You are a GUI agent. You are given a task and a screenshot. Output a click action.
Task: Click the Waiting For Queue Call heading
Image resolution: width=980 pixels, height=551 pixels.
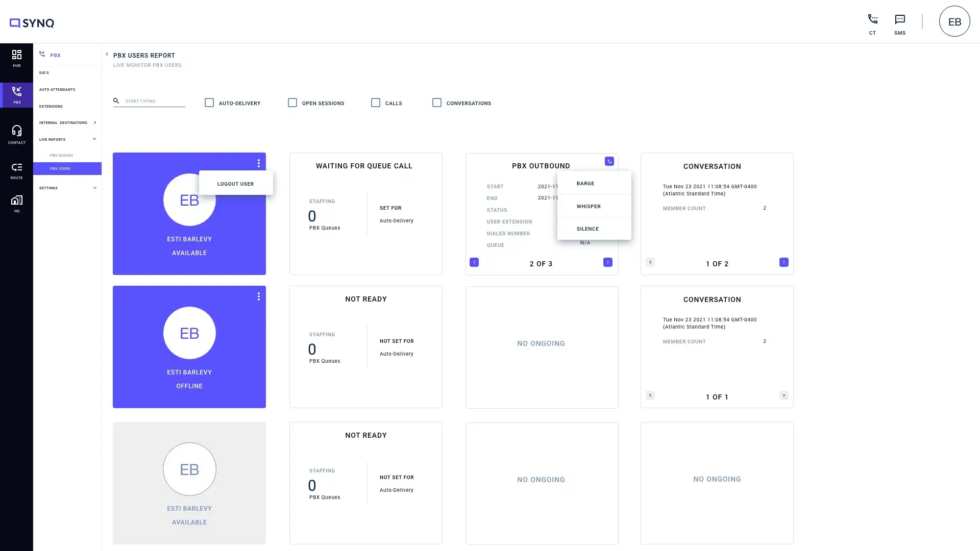coord(364,166)
